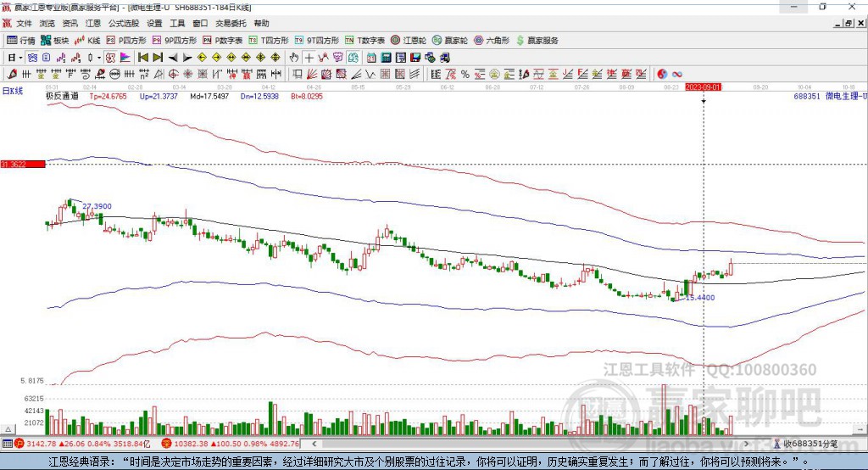Image resolution: width=868 pixels, height=470 pixels.
Task: Click the 收688351分笔 status item
Action: pos(805,444)
